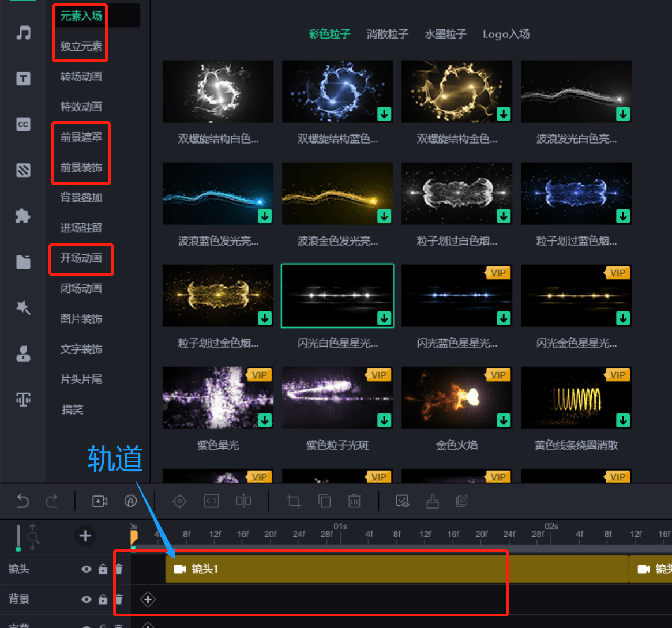Open the 前景遮罩 category
The height and width of the screenshot is (628, 672).
(x=81, y=137)
